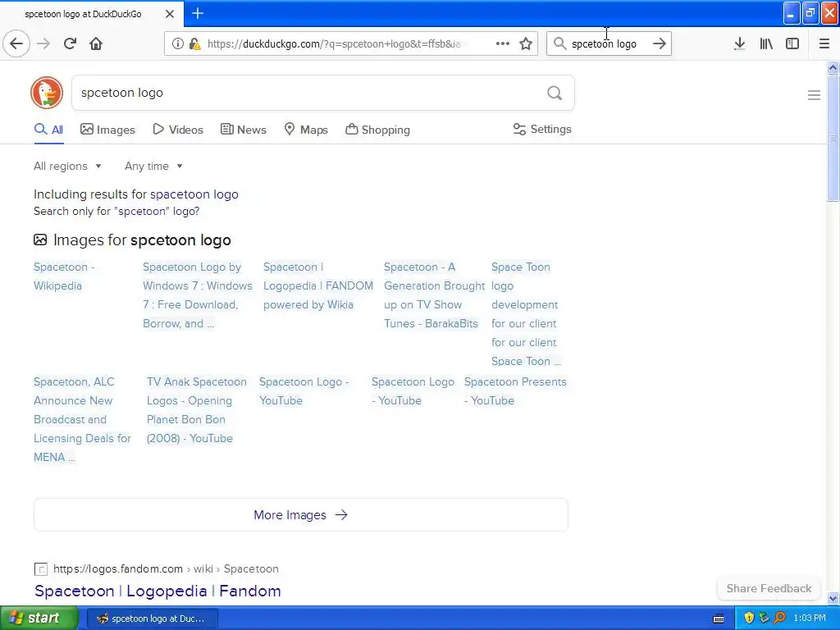Open Spacetoon BarakaBits image link
Image resolution: width=840 pixels, height=630 pixels.
pyautogui.click(x=434, y=295)
